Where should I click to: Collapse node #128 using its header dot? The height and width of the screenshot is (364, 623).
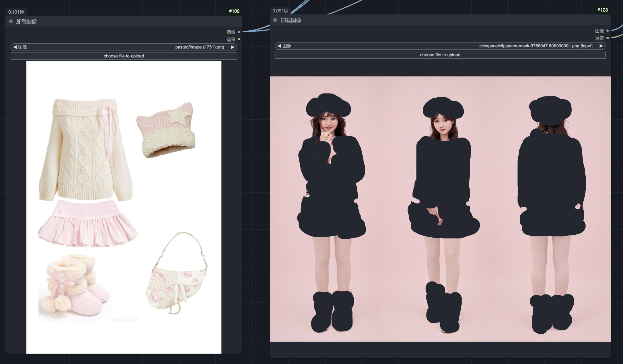(x=275, y=20)
